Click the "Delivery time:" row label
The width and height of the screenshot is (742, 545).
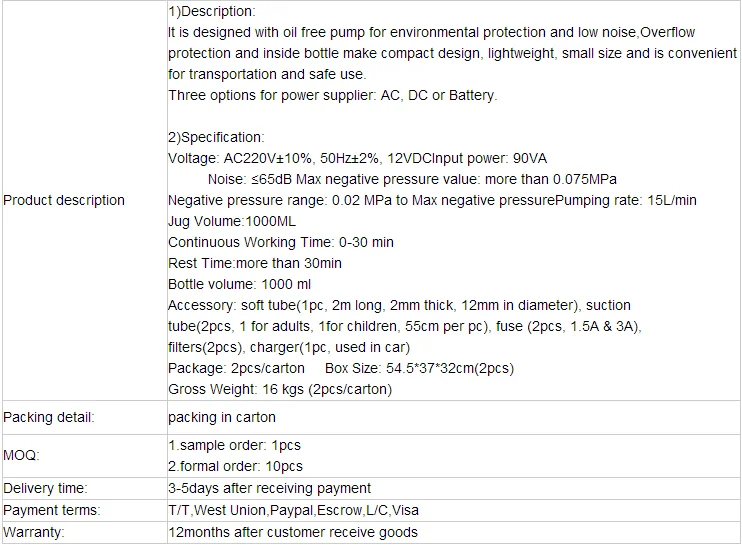coord(45,488)
